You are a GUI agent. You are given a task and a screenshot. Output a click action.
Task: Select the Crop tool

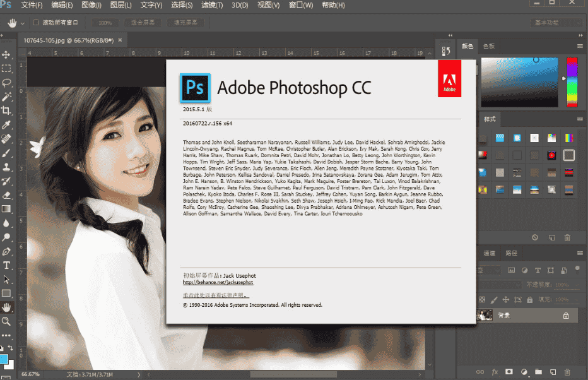point(7,110)
